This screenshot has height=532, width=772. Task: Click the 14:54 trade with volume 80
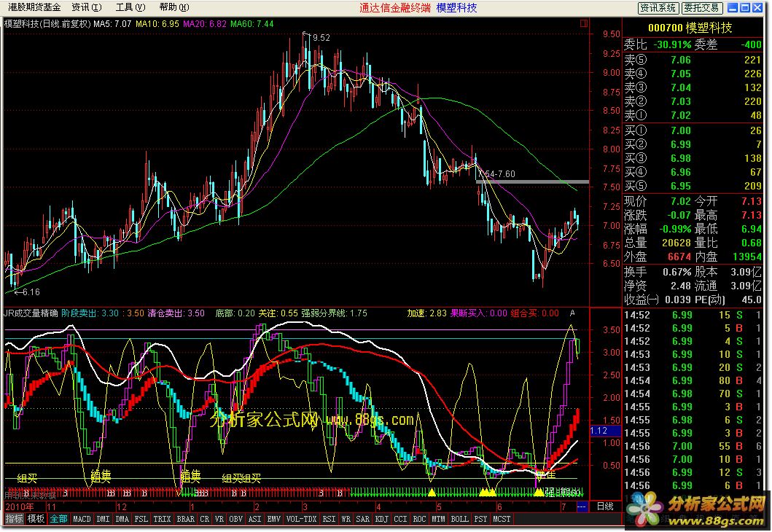693,380
